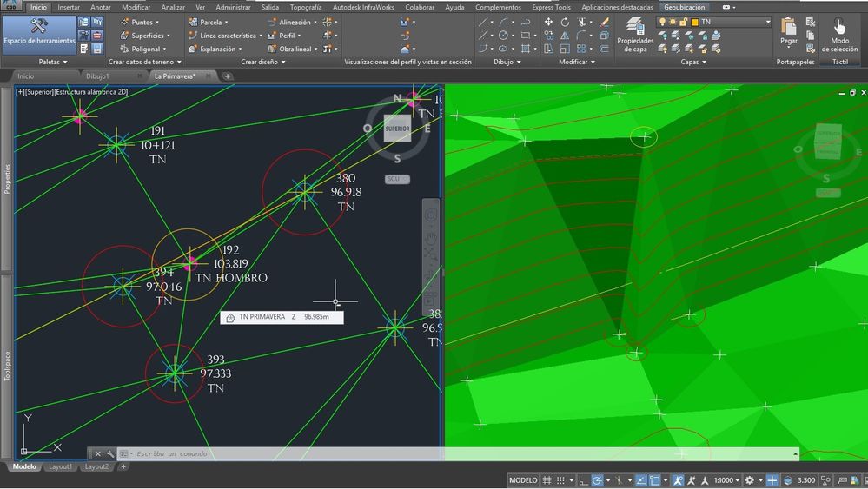
Task: Select the Mirror tool in Modificar
Action: [565, 36]
